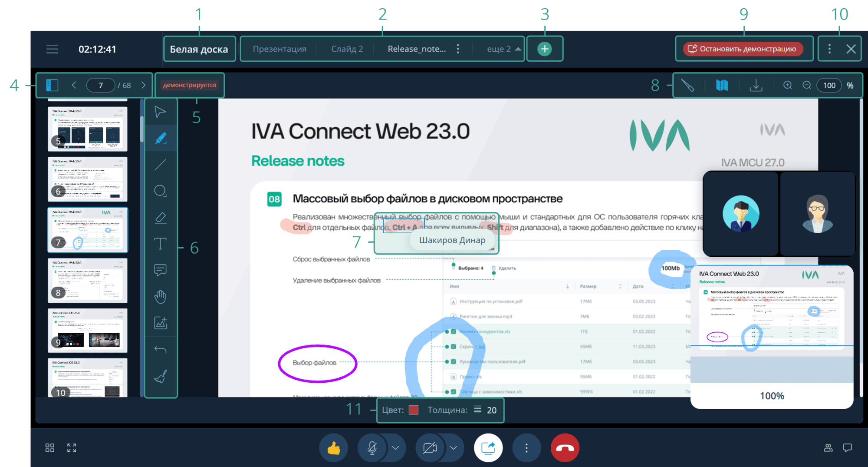Open the grid layout view
868x467 pixels.
tap(50, 448)
